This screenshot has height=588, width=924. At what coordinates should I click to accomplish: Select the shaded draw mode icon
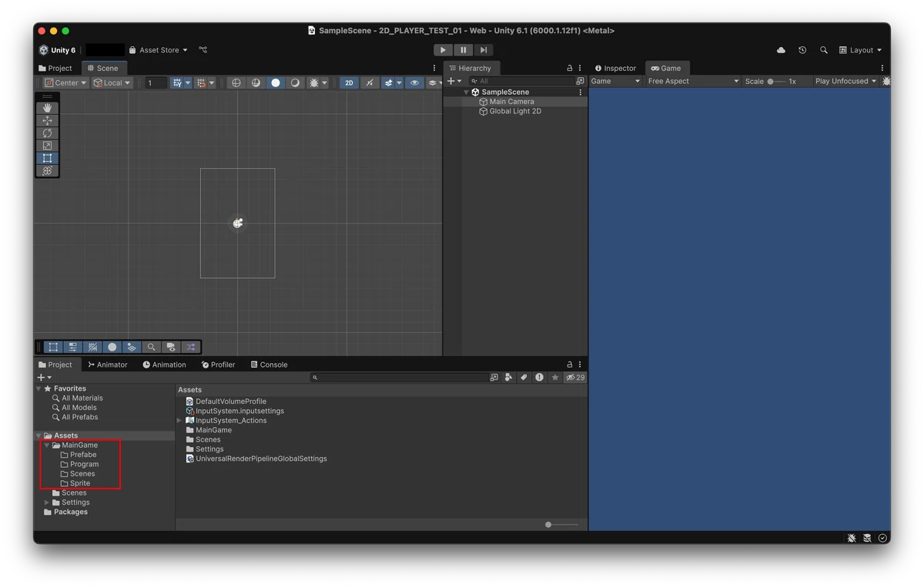pos(275,82)
